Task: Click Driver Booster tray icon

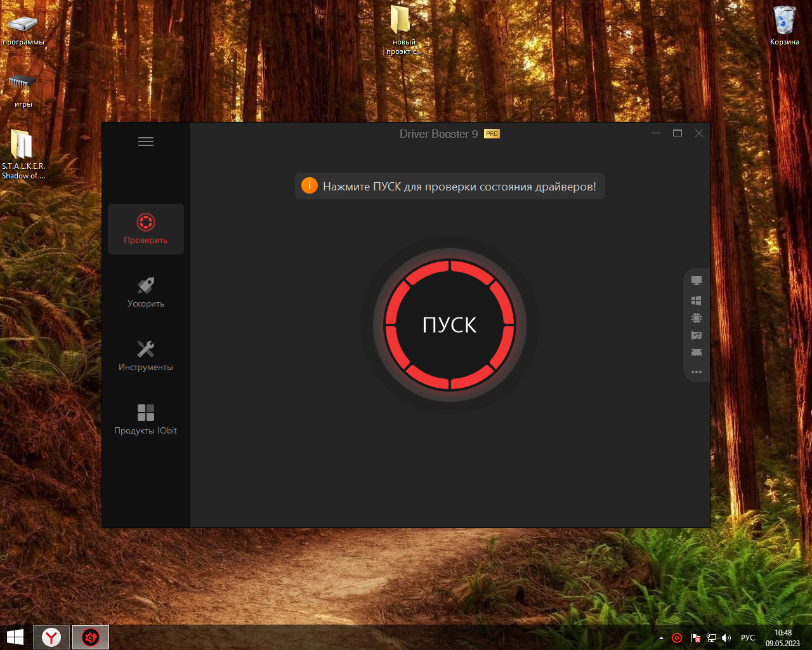Action: pos(677,638)
